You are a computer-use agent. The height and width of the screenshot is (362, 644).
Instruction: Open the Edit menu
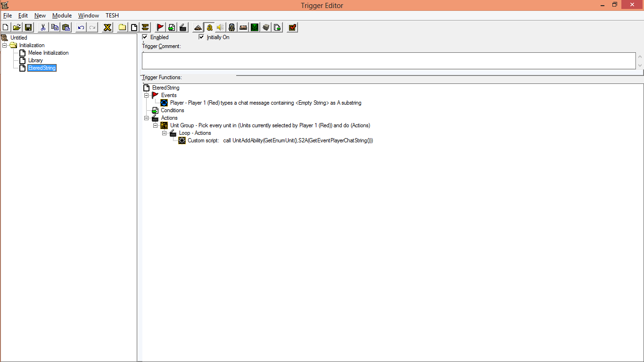[x=23, y=16]
